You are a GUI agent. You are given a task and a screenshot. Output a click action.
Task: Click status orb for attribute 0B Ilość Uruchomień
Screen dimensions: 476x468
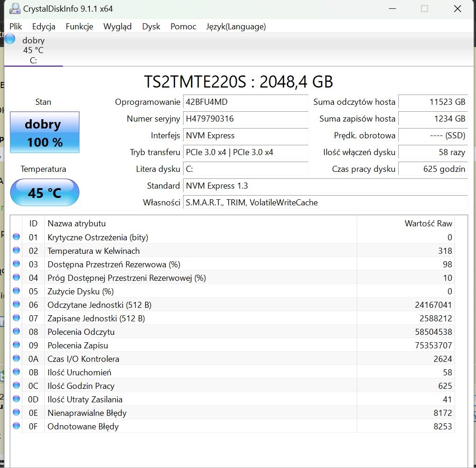click(16, 372)
